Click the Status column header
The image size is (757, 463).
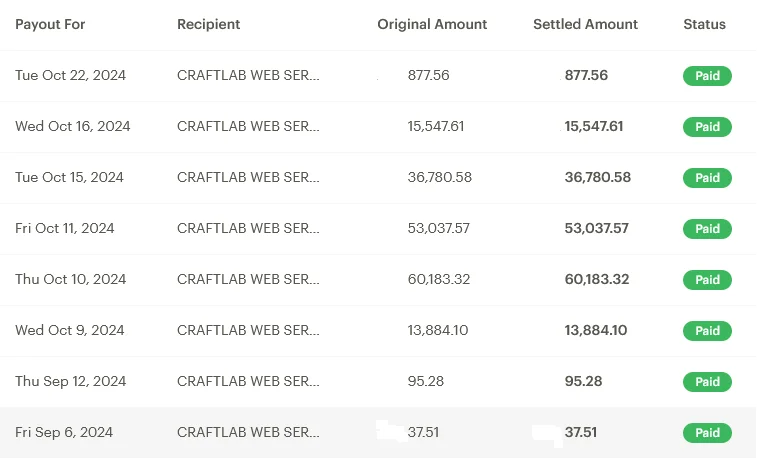(x=704, y=24)
